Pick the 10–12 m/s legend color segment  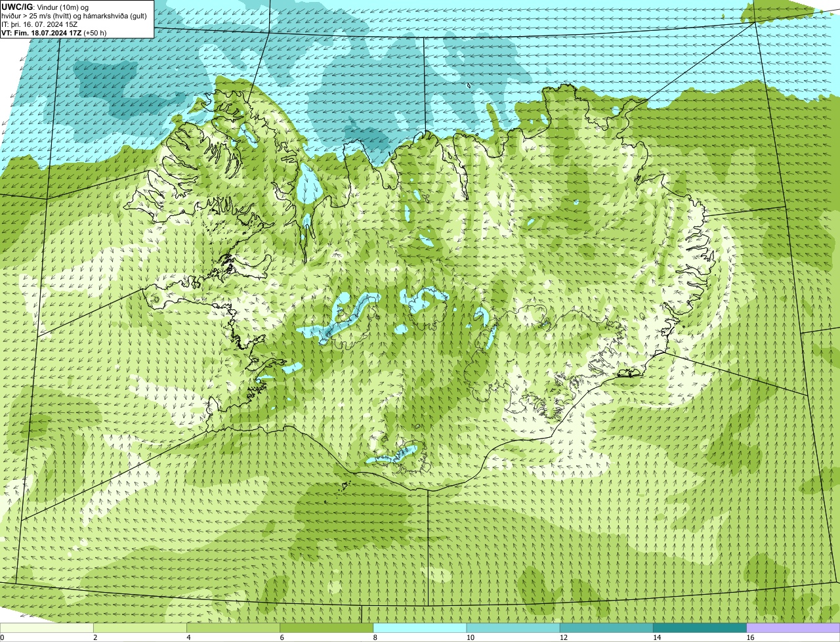click(x=513, y=628)
